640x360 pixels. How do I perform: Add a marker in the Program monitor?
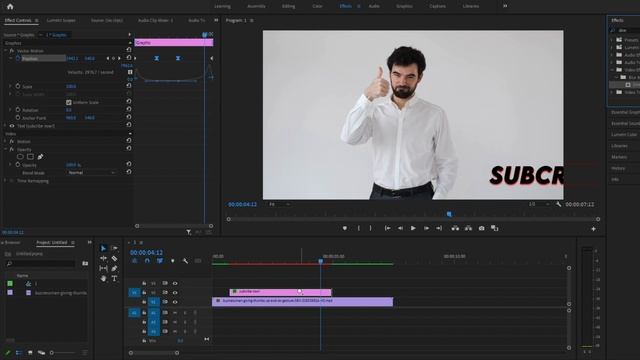tap(345, 228)
